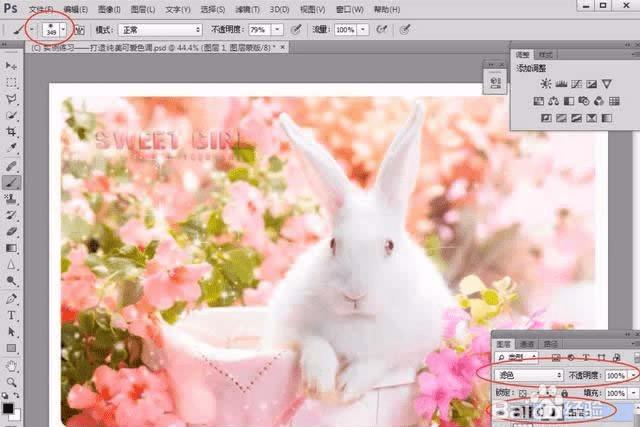Open the brush preset picker dropdown

tap(62, 31)
